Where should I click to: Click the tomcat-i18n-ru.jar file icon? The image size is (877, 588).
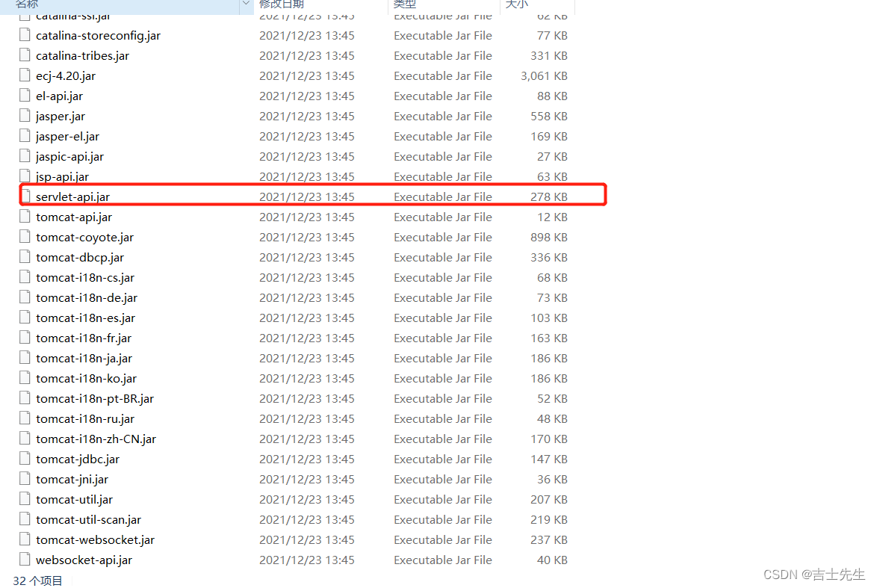pos(25,418)
